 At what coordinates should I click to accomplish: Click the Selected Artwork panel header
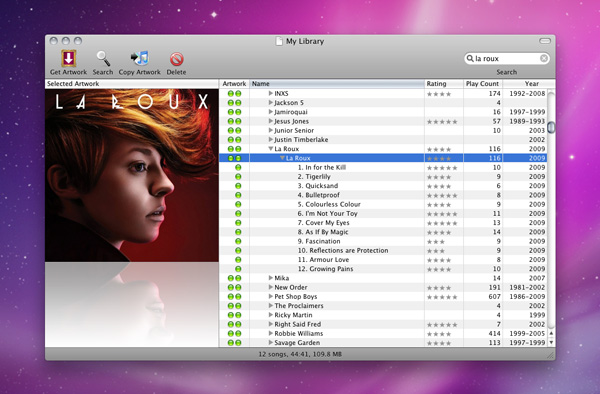[x=132, y=84]
